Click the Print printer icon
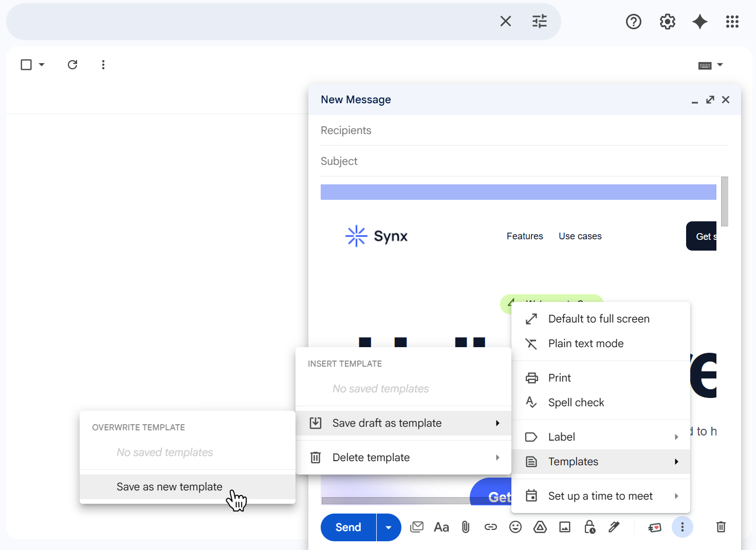Viewport: 756px width, 550px height. [532, 378]
